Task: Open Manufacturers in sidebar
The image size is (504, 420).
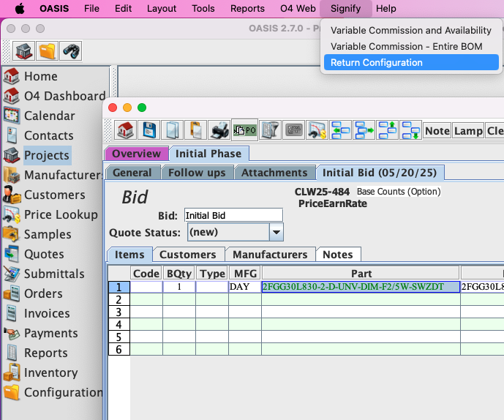Action: (x=53, y=175)
